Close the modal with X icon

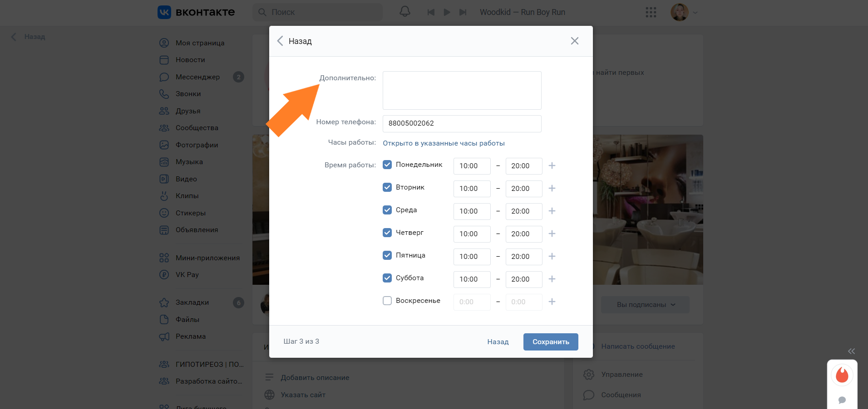(575, 41)
